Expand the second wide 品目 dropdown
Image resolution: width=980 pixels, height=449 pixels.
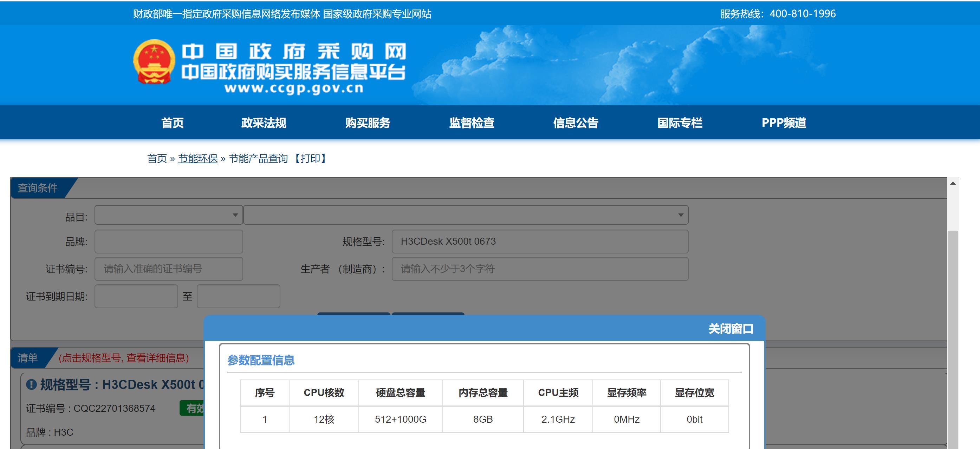pos(466,215)
